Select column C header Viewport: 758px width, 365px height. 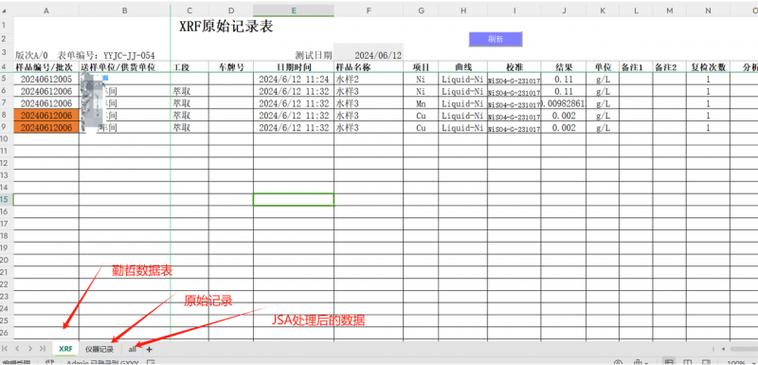click(190, 10)
